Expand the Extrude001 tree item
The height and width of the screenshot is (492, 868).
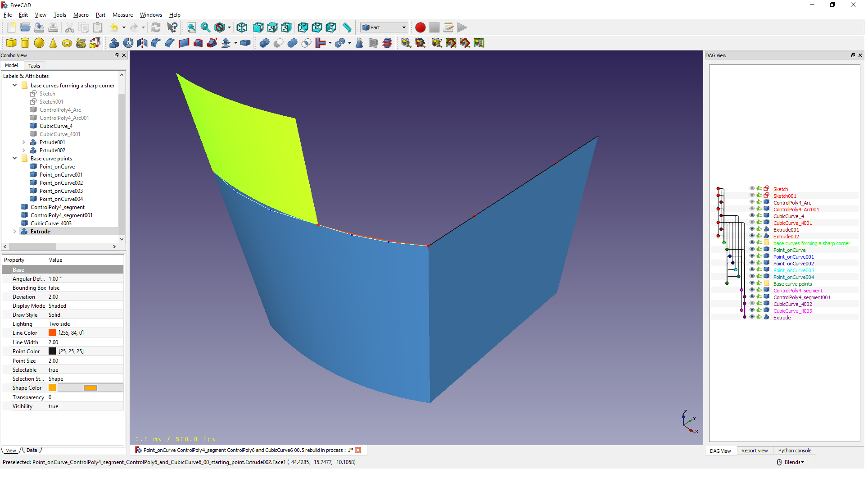(24, 142)
